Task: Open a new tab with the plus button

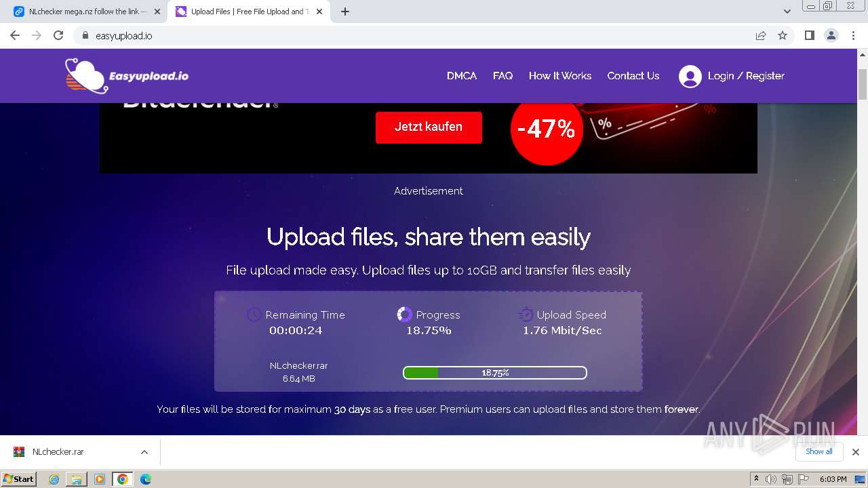Action: [345, 12]
